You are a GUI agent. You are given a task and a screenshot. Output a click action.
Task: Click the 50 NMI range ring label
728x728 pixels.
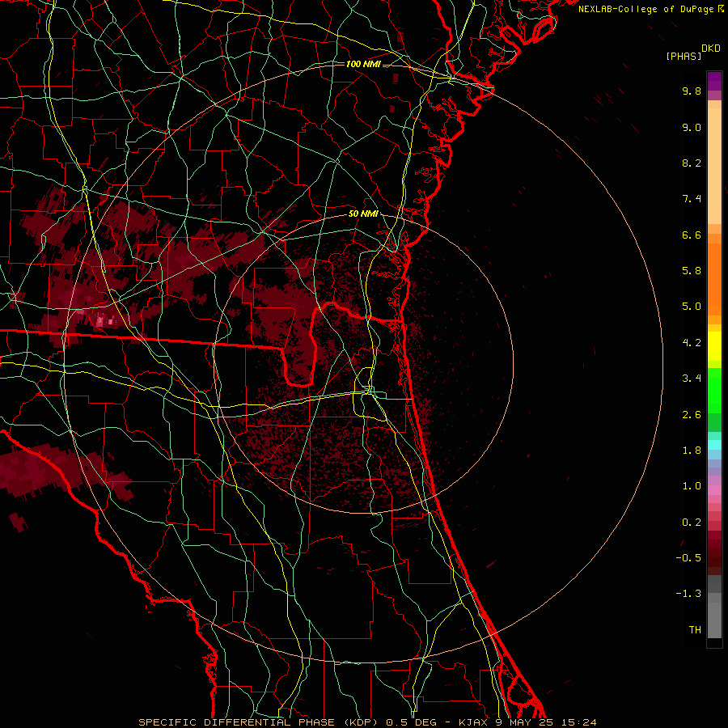tap(363, 214)
